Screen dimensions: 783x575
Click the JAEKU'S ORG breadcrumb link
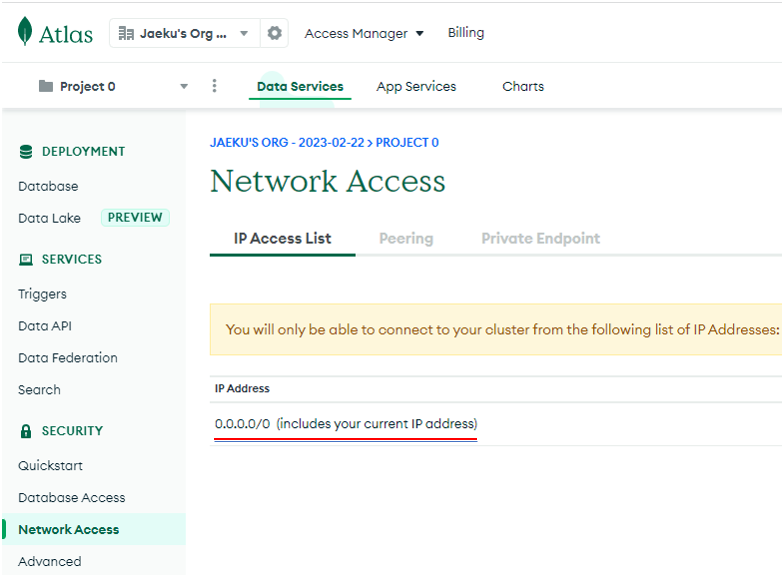(287, 142)
